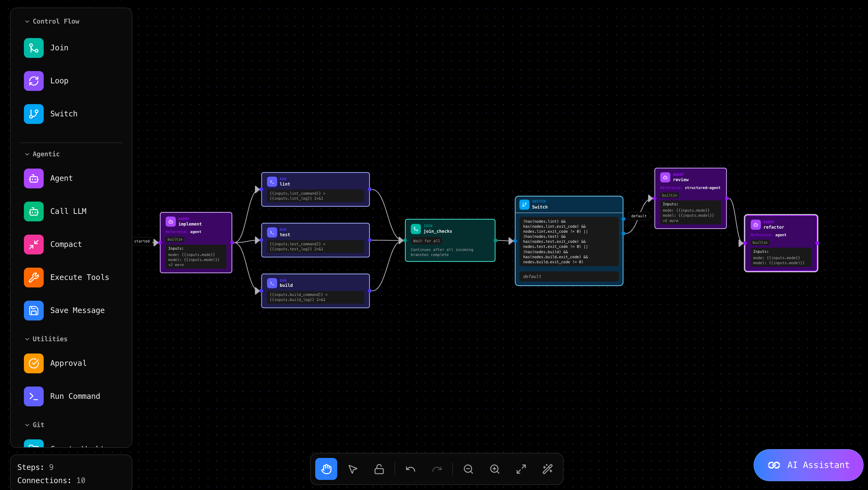868x490 pixels.
Task: Select the implement agent node
Action: 196,242
